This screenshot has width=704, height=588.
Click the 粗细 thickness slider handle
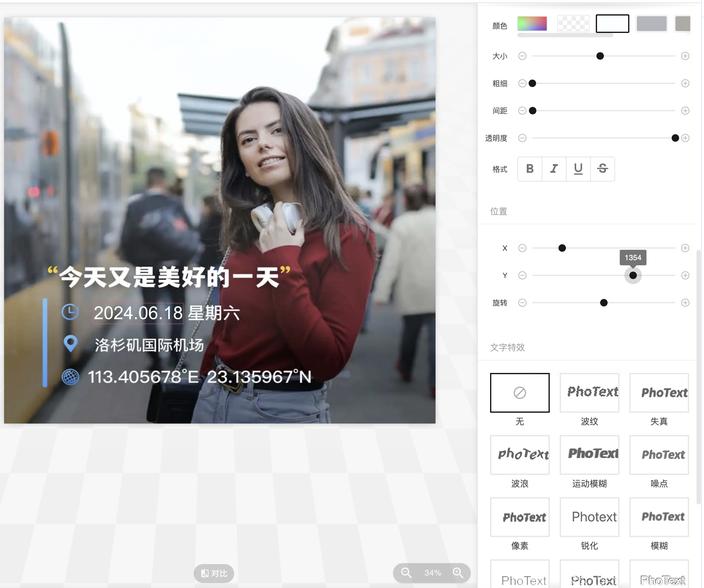click(x=532, y=83)
